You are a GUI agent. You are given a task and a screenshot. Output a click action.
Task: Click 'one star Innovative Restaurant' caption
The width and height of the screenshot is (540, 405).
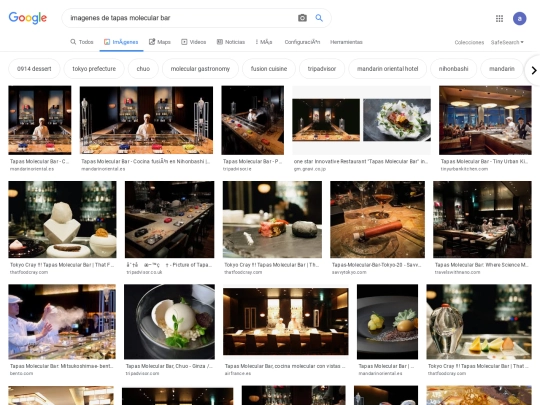coord(361,161)
